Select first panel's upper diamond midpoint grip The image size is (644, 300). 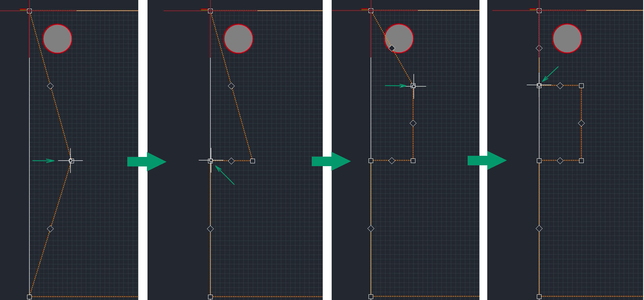pyautogui.click(x=50, y=86)
